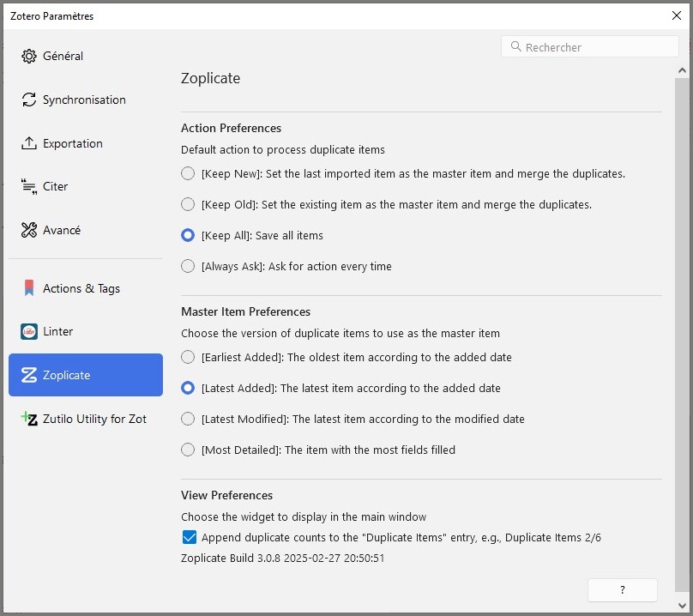The image size is (693, 616).
Task: Click the Citer quote icon
Action: click(29, 187)
